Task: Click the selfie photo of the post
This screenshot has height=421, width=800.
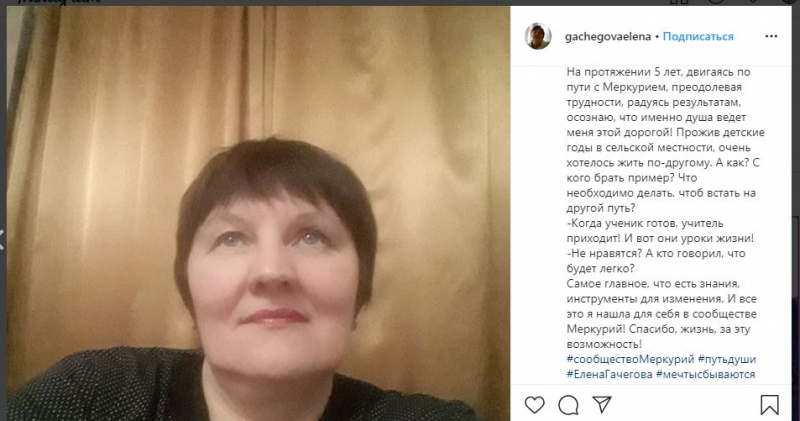Action: pyautogui.click(x=258, y=213)
